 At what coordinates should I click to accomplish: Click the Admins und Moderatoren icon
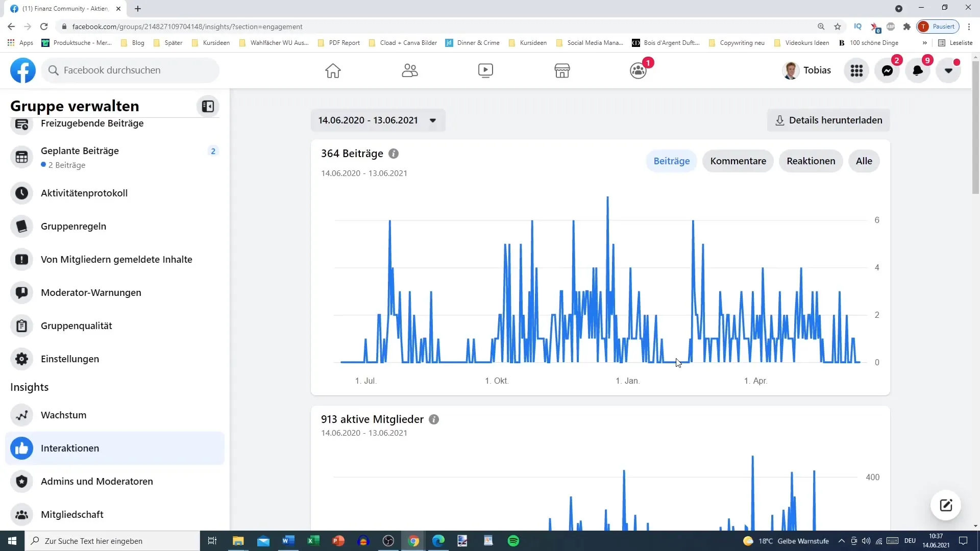click(x=22, y=481)
